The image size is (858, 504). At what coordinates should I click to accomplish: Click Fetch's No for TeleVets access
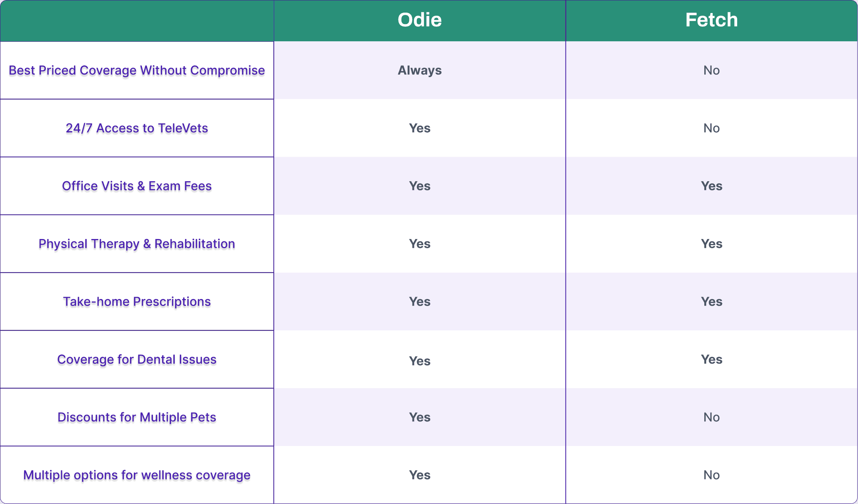[711, 128]
